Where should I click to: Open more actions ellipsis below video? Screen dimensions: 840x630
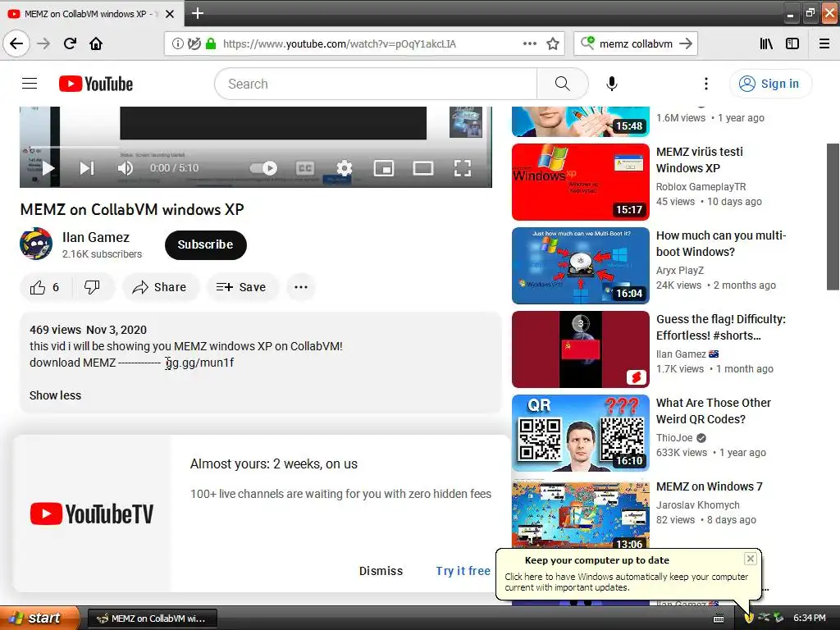[x=301, y=287]
